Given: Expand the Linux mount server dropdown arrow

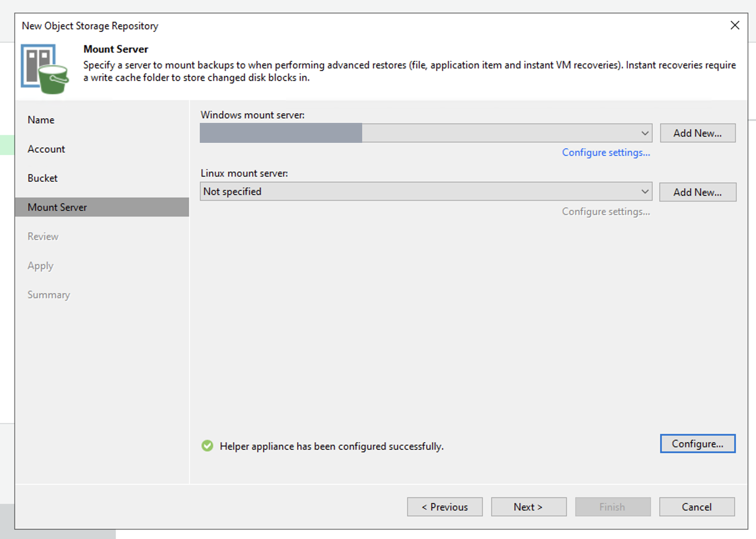Looking at the screenshot, I should [x=645, y=192].
